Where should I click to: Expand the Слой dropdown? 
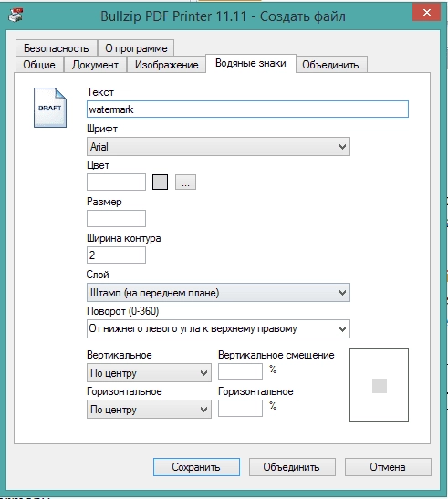click(x=218, y=293)
